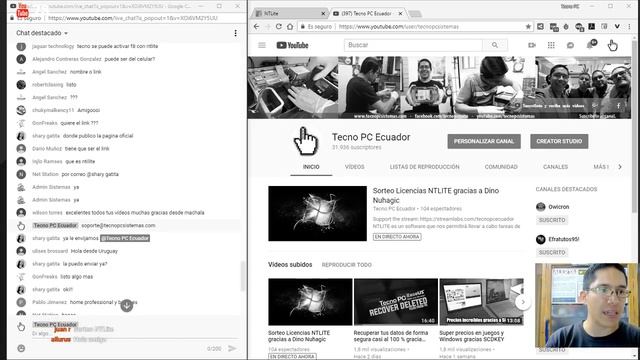Switch to the VÍDEOS channel tab
This screenshot has width=640, height=360.
point(354,167)
